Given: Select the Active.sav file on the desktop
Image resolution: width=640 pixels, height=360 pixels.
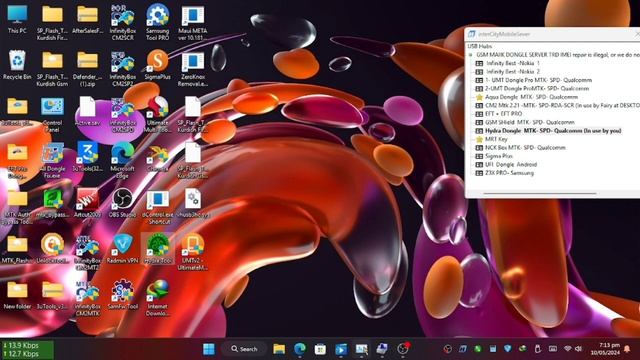Looking at the screenshot, I should (87, 111).
